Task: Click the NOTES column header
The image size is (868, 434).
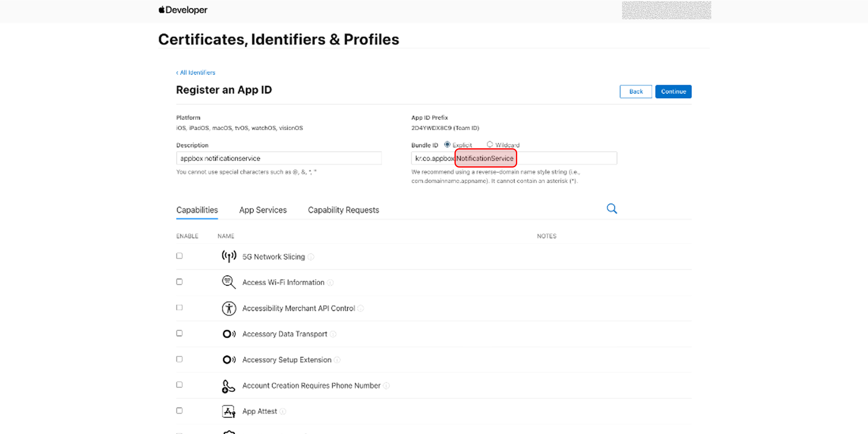Action: click(x=546, y=236)
